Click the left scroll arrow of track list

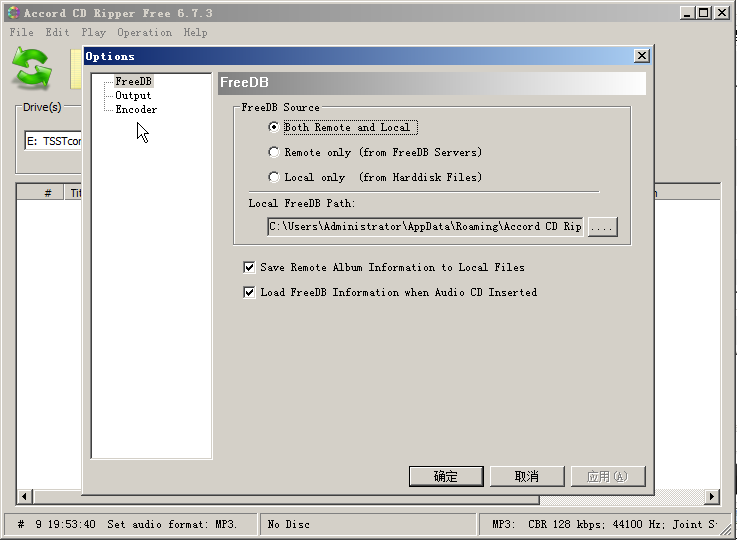coord(24,496)
